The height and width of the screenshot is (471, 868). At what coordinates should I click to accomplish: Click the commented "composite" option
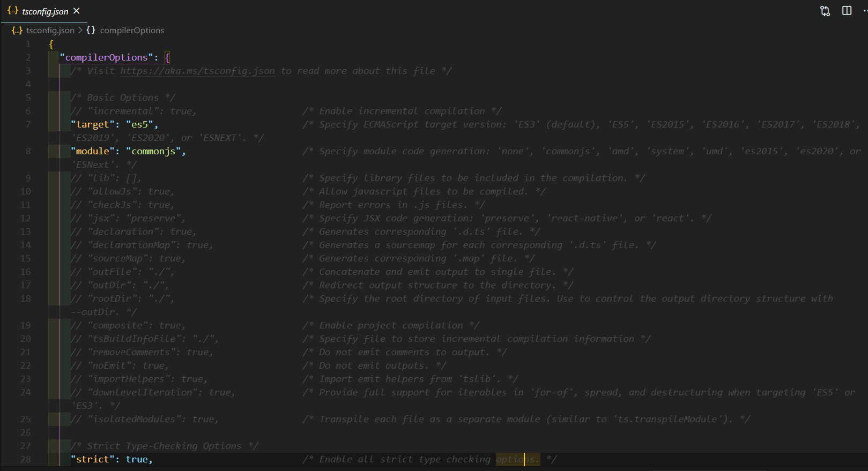[128, 325]
